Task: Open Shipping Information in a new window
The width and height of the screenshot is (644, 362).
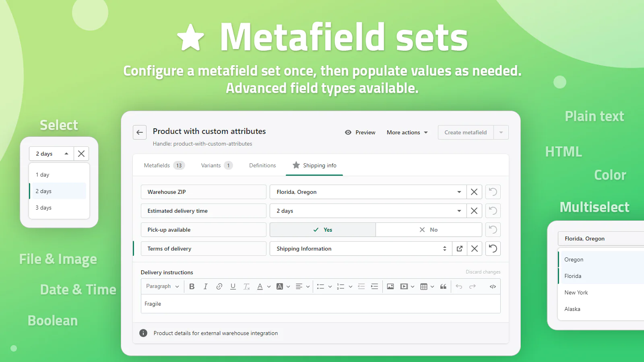Action: pyautogui.click(x=460, y=249)
